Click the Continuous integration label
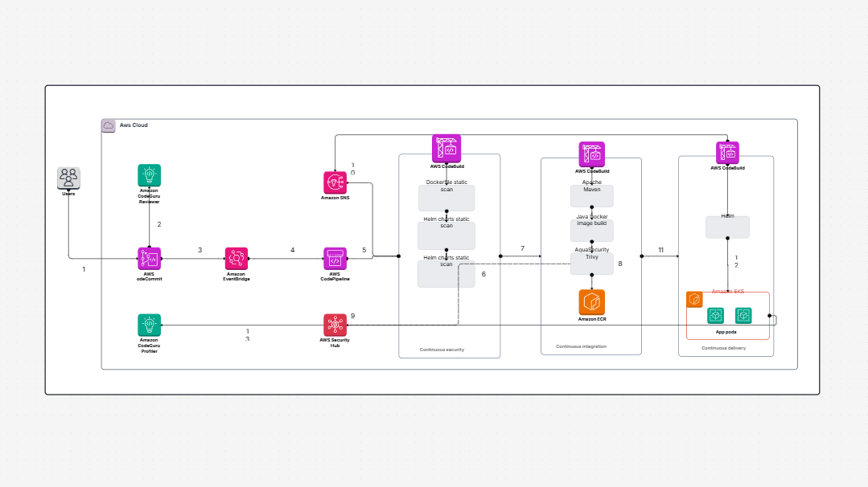 coord(582,346)
